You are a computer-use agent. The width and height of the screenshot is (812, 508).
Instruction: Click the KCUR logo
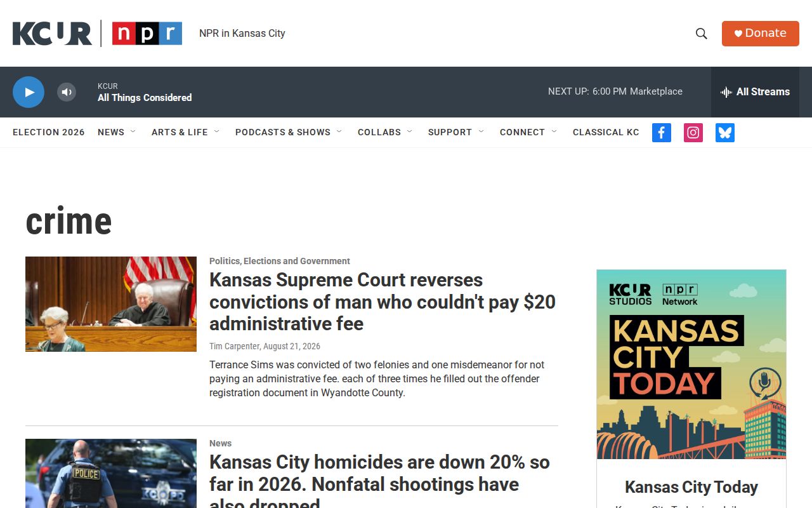click(x=52, y=34)
